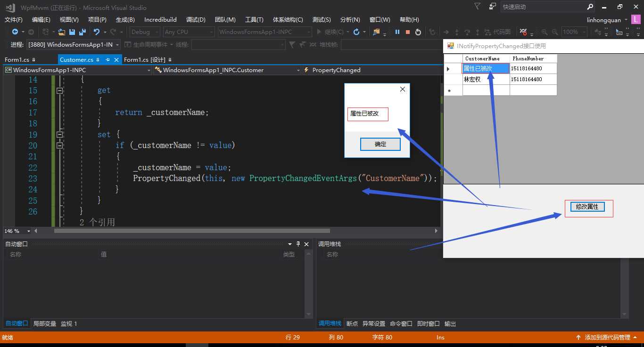This screenshot has width=644, height=347.
Task: Click the restart refresh icon next to Continue
Action: 356,32
